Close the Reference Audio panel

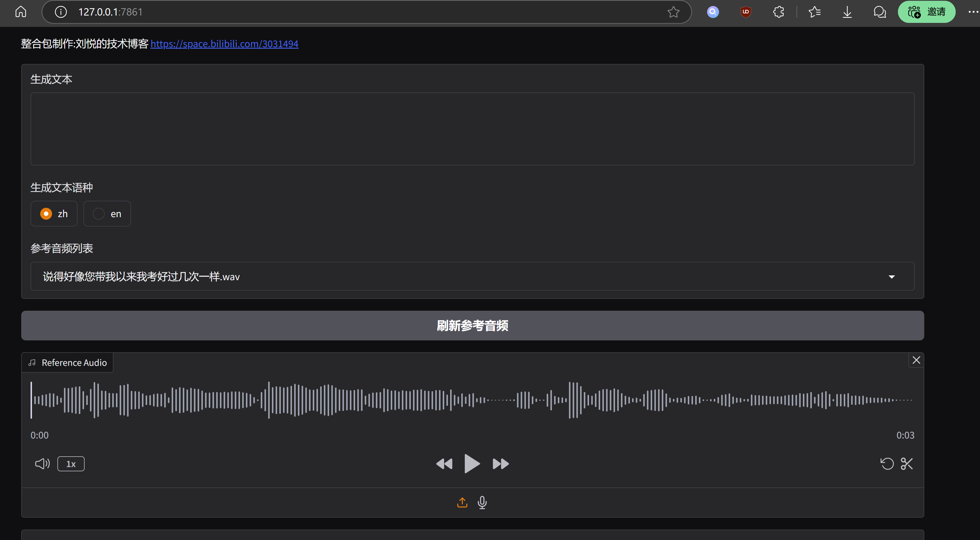point(916,360)
